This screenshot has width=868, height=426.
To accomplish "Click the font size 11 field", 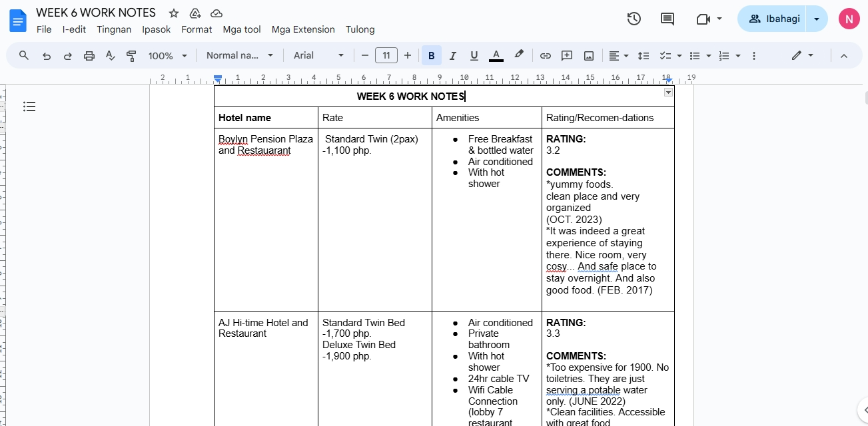I will pos(386,55).
